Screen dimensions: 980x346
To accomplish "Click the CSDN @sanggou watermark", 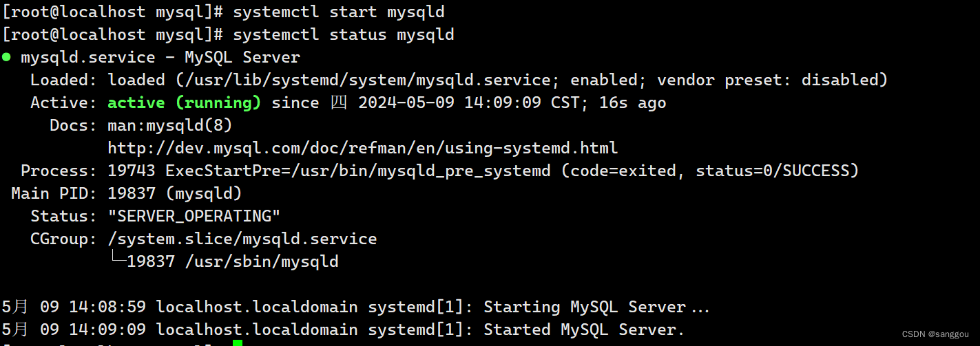I will [x=935, y=332].
